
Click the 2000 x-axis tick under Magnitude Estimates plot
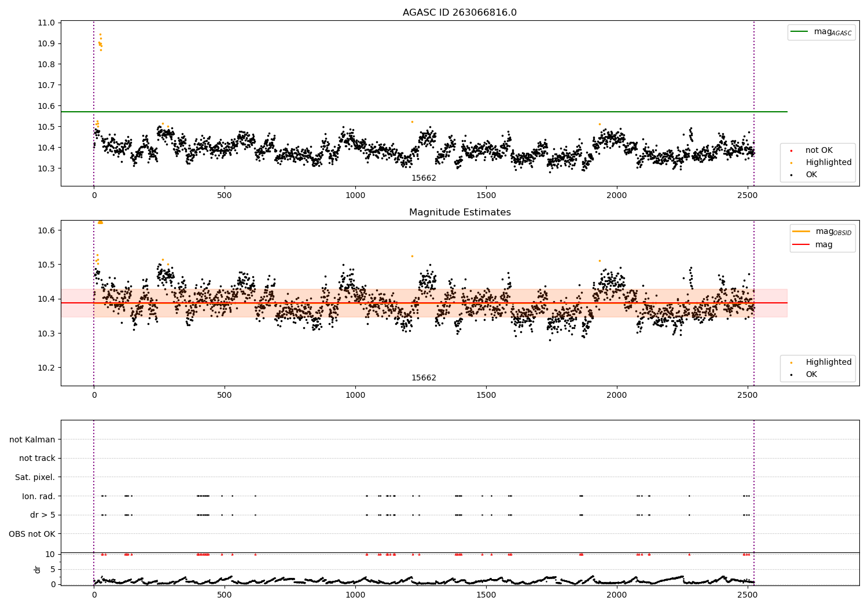point(617,395)
